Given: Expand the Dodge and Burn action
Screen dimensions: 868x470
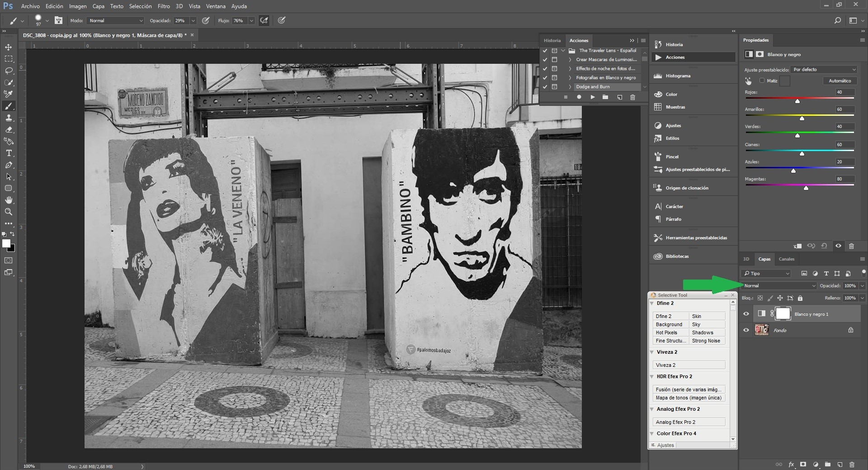Looking at the screenshot, I should pos(570,87).
